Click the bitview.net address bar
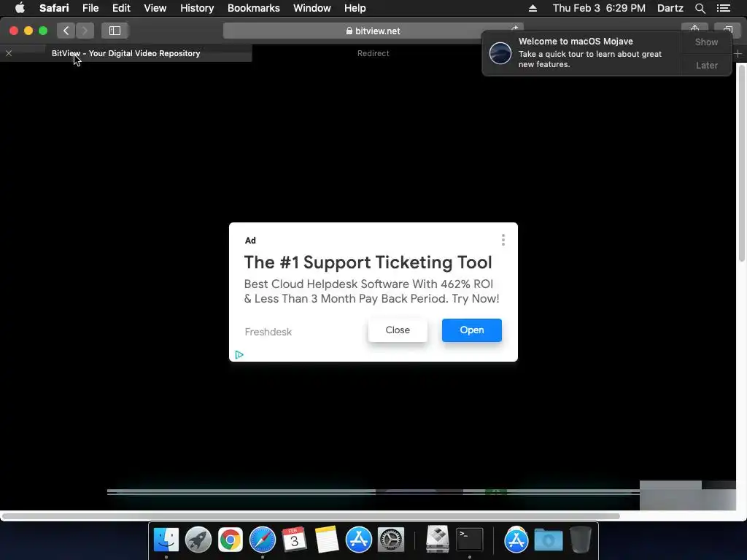Image resolution: width=747 pixels, height=560 pixels. coord(373,31)
